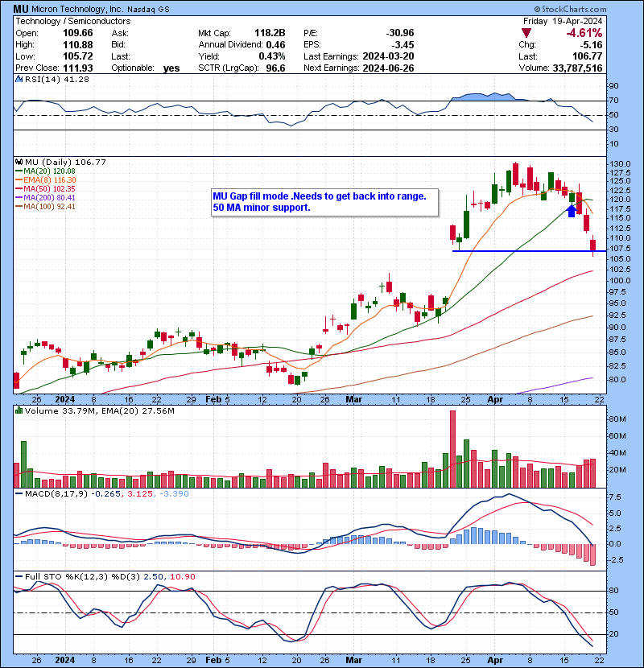Select the MA(50) 102.35 legend entry
Image resolution: width=644 pixels, height=668 pixels.
(46, 188)
